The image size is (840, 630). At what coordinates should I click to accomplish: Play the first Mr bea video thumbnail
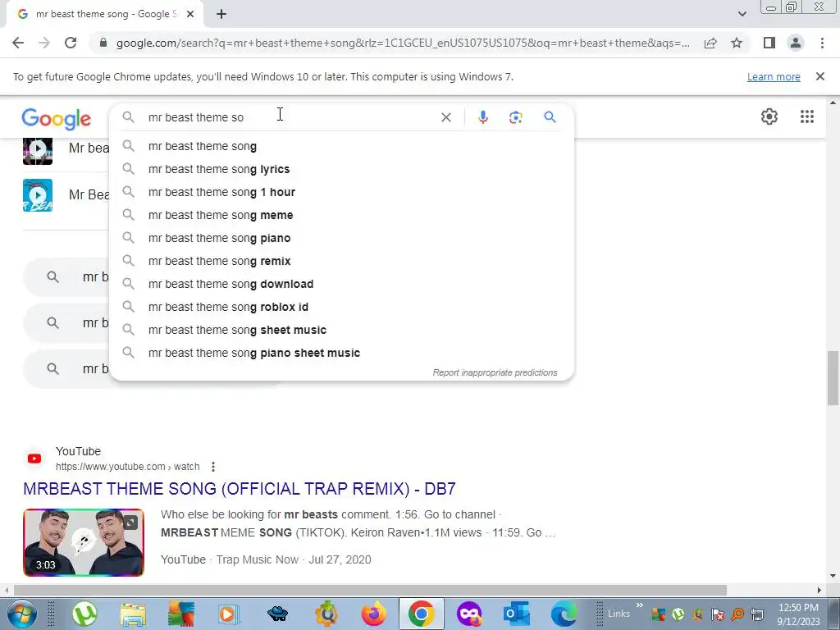[38, 150]
